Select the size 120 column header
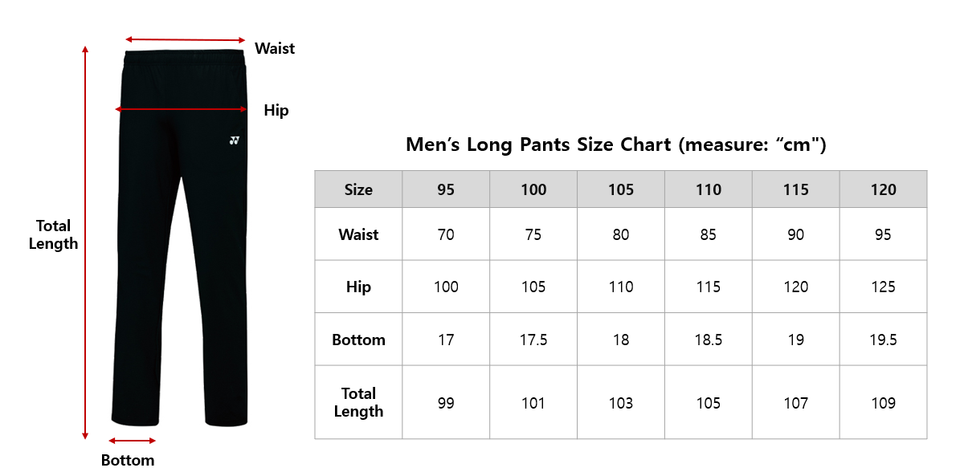Screen dimensions: 960x476 click(x=883, y=189)
